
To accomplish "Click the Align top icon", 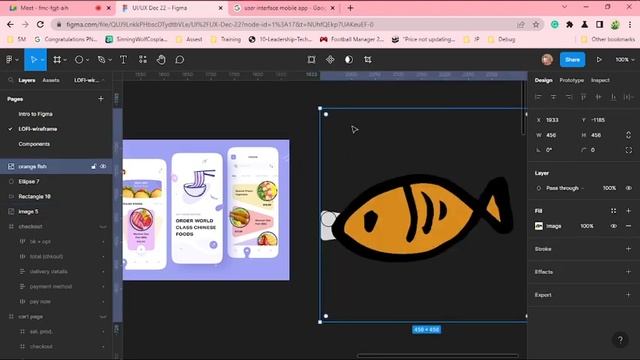I will point(583,97).
